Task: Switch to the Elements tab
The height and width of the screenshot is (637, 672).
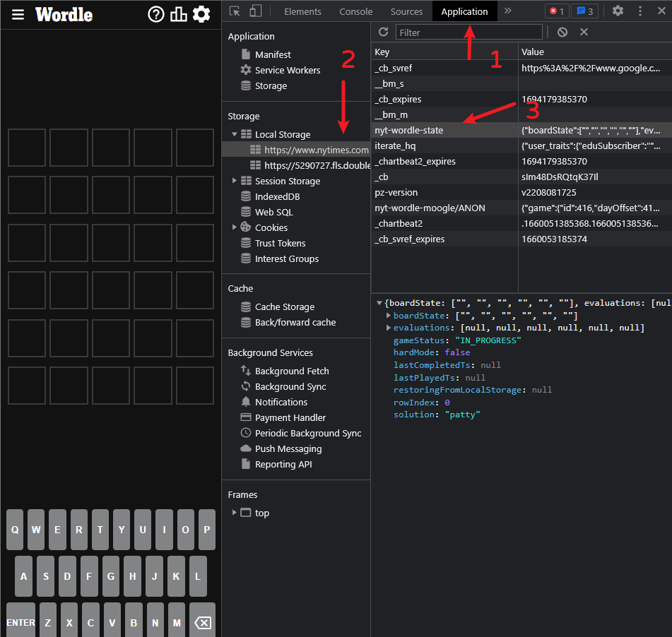Action: tap(302, 11)
